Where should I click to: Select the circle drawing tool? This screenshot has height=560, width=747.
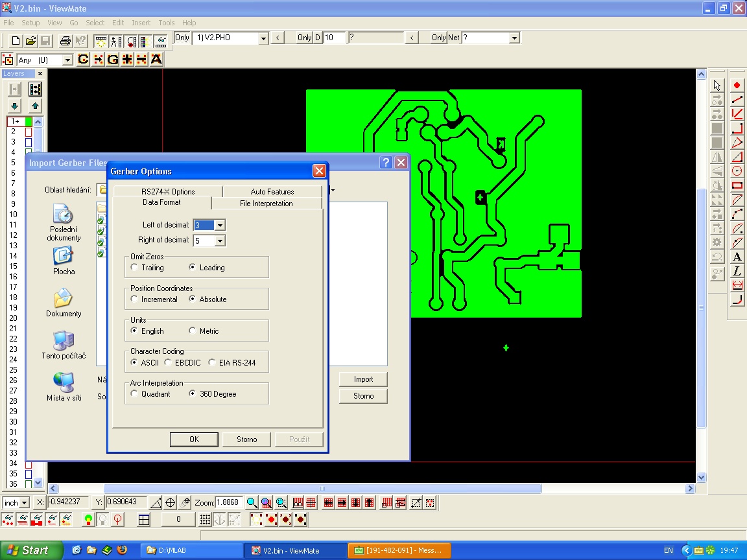[737, 171]
